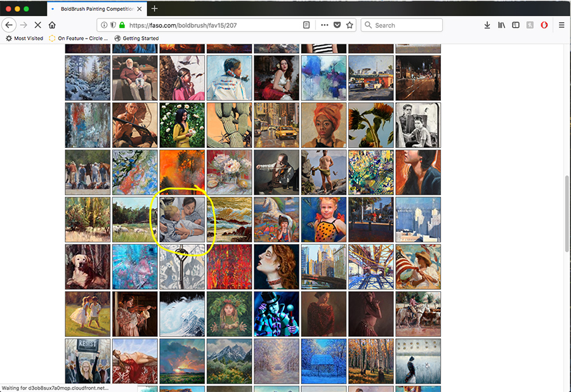Show site information for faso.com

[104, 25]
